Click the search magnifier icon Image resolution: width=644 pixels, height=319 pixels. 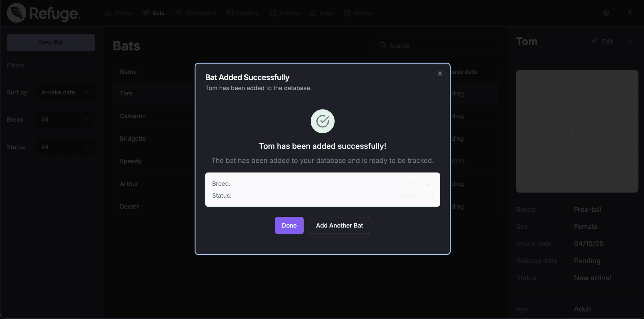383,45
